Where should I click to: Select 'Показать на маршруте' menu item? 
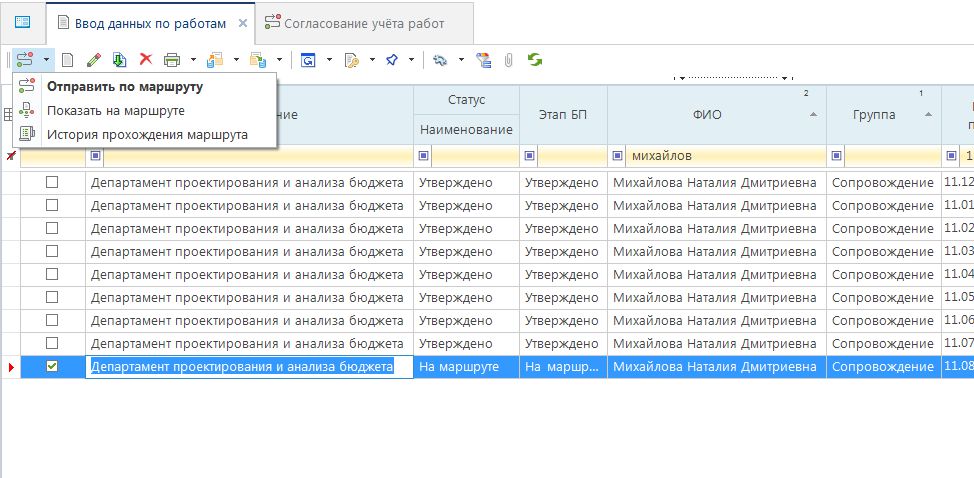pyautogui.click(x=116, y=110)
